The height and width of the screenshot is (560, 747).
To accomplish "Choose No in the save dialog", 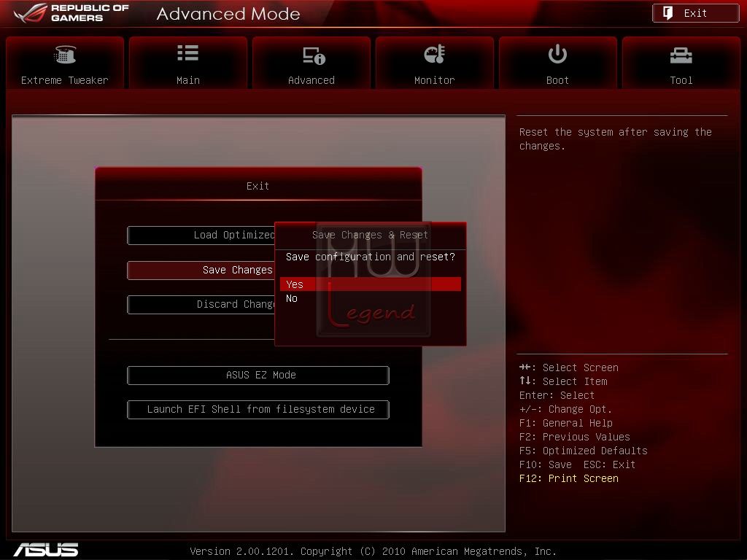I will [370, 298].
